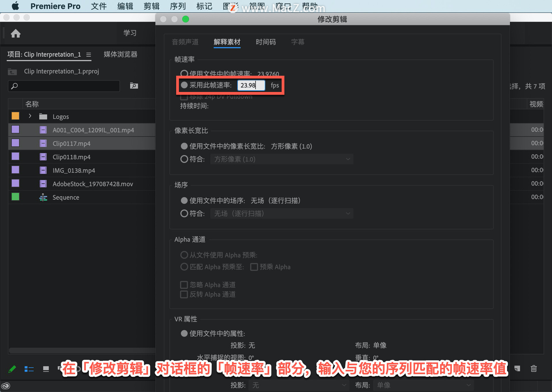Viewport: 552px width, 392px height.
Task: Select use frame rate from file
Action: (184, 74)
